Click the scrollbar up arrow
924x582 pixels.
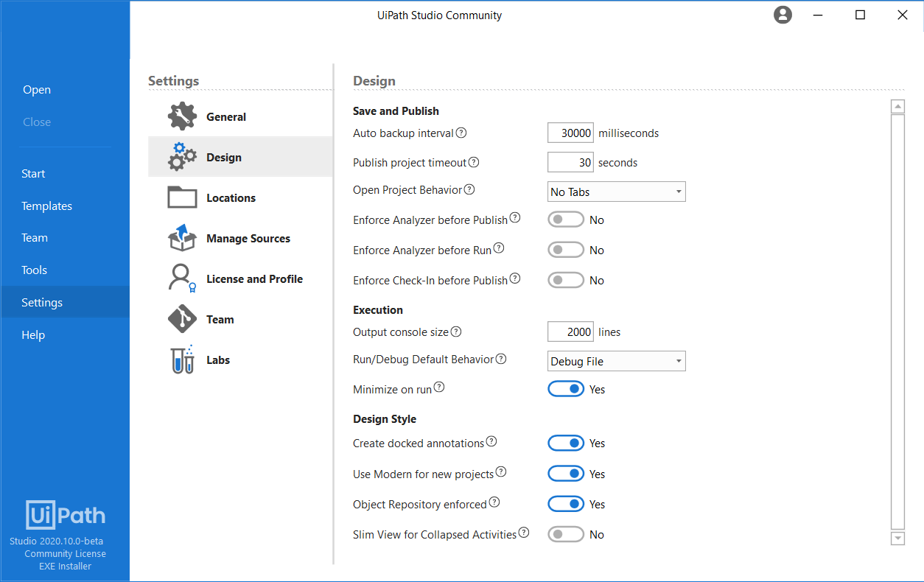pyautogui.click(x=897, y=107)
